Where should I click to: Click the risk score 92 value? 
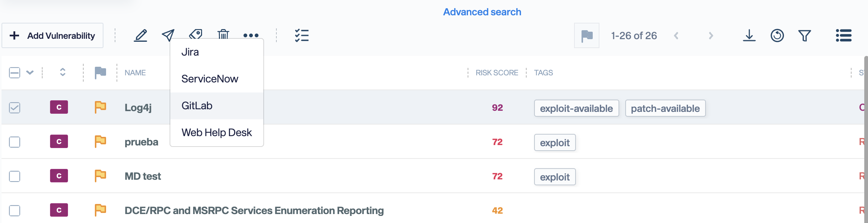[497, 108]
